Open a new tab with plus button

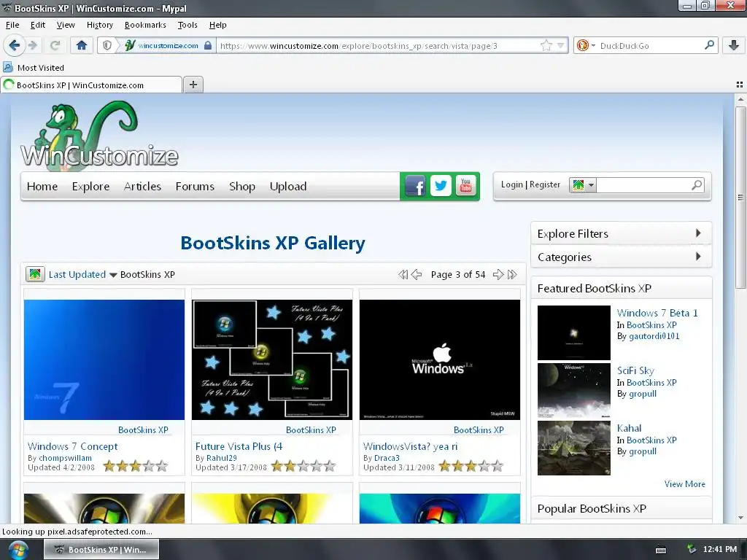tap(193, 85)
